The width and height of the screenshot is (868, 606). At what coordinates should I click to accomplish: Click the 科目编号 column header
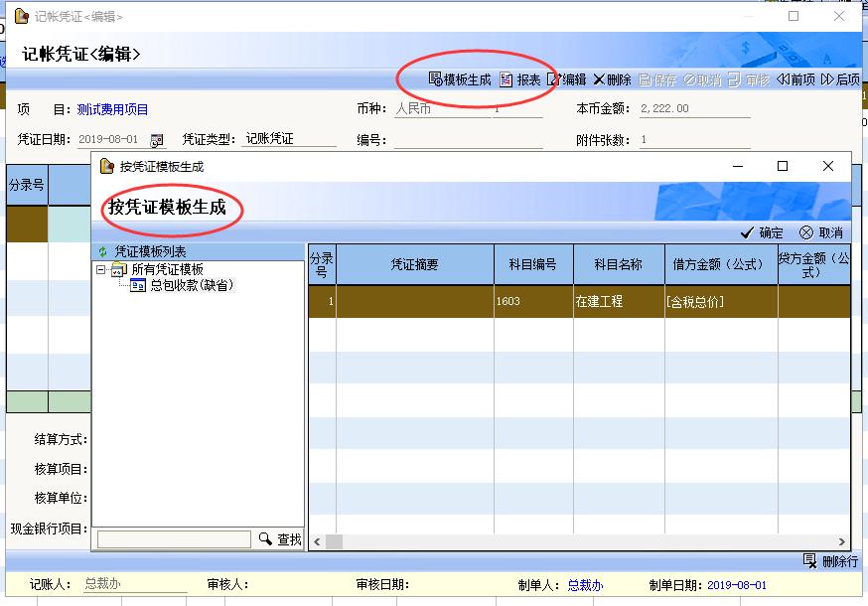click(x=533, y=265)
